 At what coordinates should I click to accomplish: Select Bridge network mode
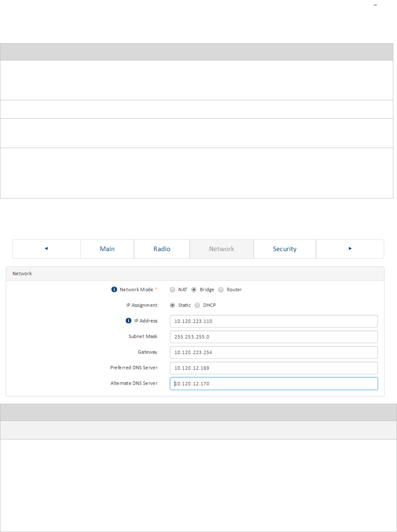[x=194, y=290]
